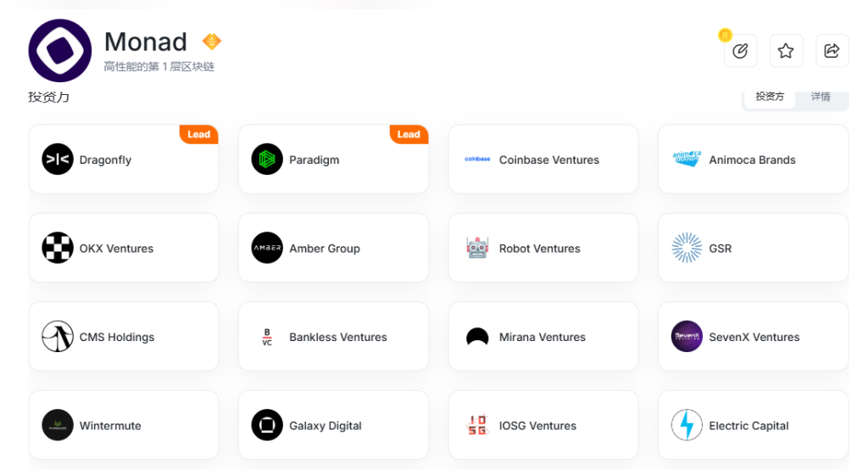The width and height of the screenshot is (868, 470).
Task: Switch to the 投资方 tab
Action: point(770,97)
